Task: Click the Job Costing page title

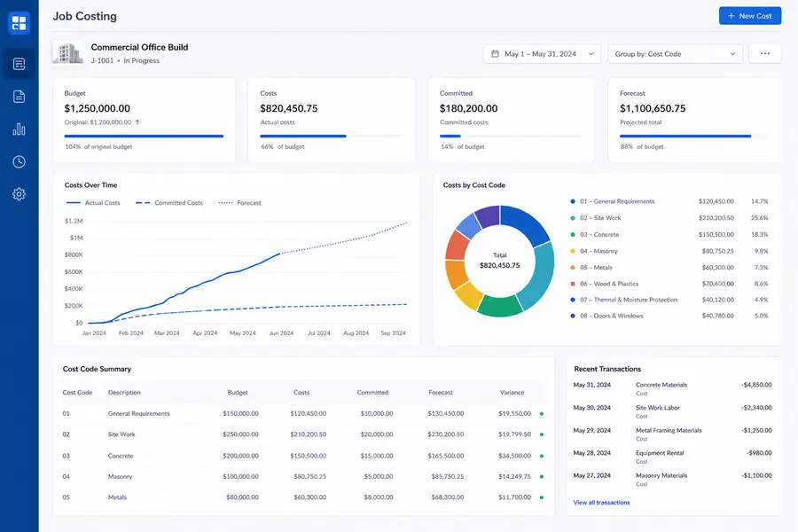Action: coord(85,16)
